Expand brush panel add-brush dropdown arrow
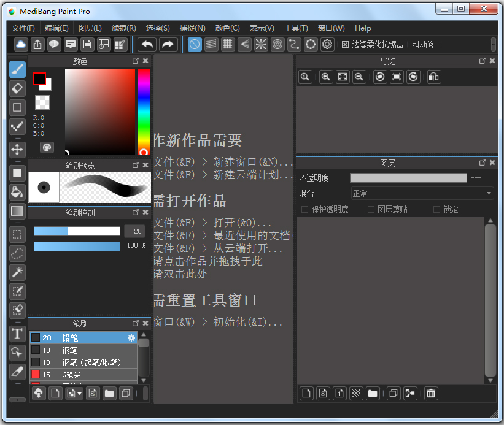The height and width of the screenshot is (425, 504). coord(80,394)
